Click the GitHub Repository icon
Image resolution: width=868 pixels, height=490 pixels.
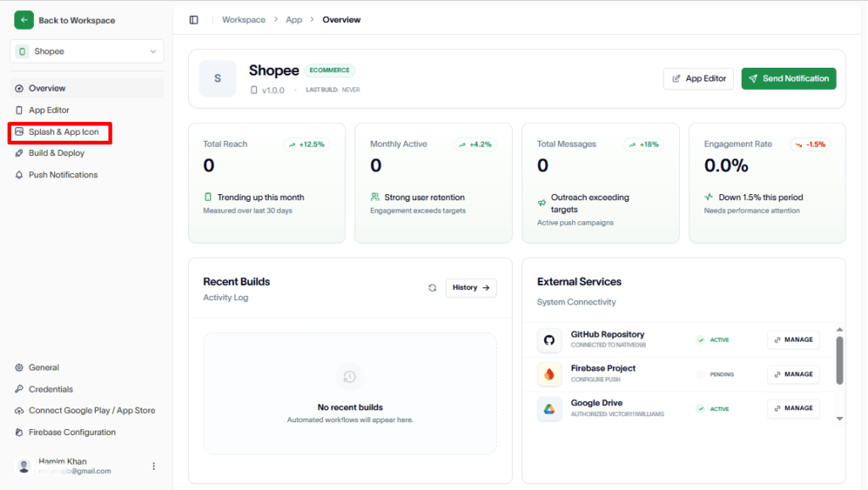(549, 340)
